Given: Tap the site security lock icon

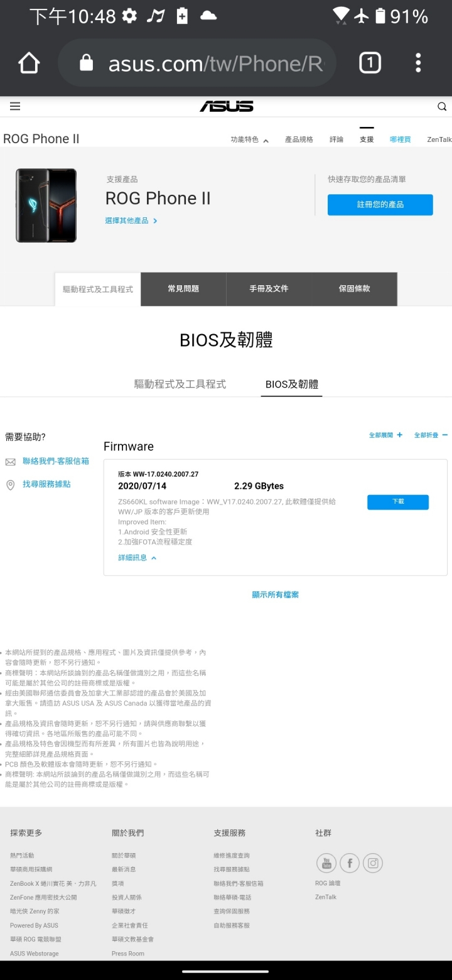Looking at the screenshot, I should tap(87, 63).
